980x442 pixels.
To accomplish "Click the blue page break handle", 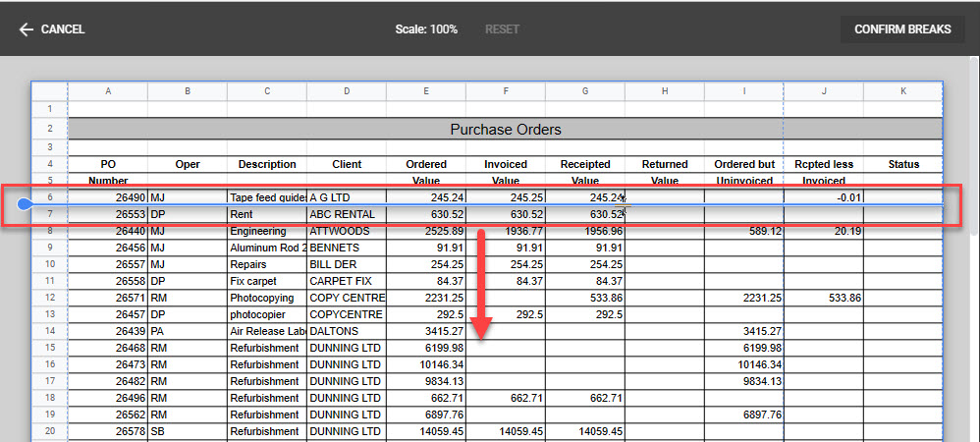I will 27,205.
